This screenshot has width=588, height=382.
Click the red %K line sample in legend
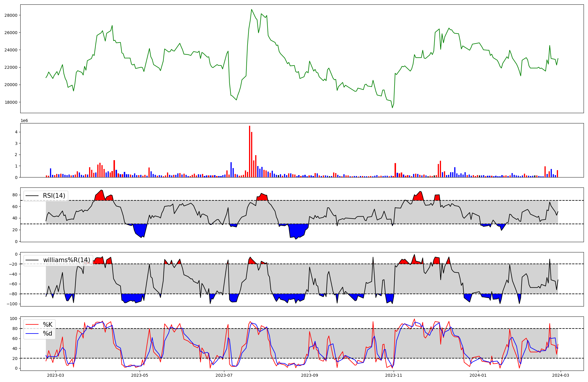[32, 324]
